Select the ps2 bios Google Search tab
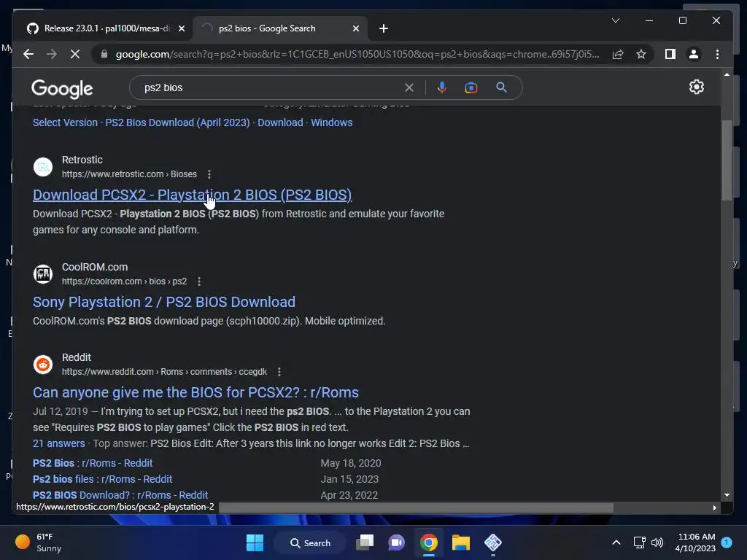Viewport: 747px width, 560px height. [x=280, y=28]
